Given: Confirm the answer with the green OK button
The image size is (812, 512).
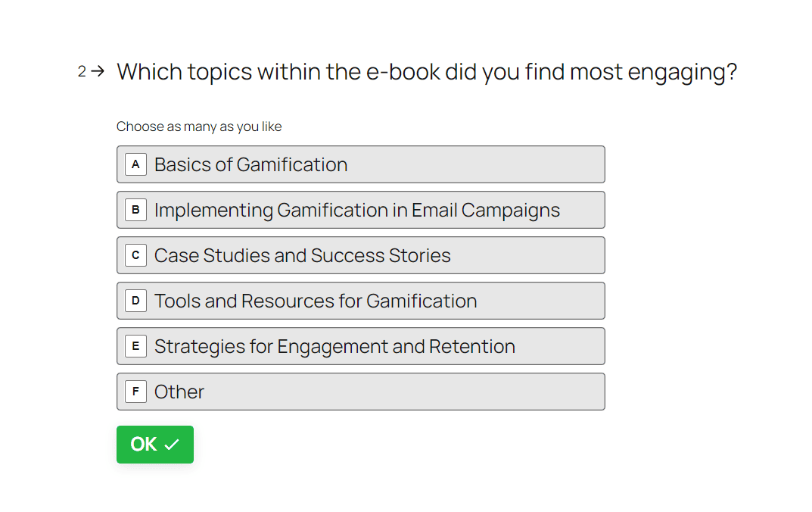Looking at the screenshot, I should click(x=154, y=445).
